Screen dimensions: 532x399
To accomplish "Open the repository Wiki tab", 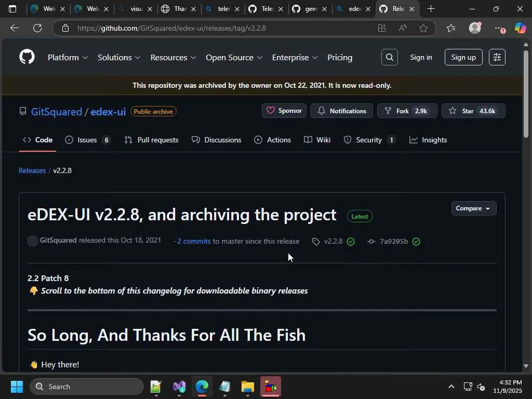I will 317,140.
